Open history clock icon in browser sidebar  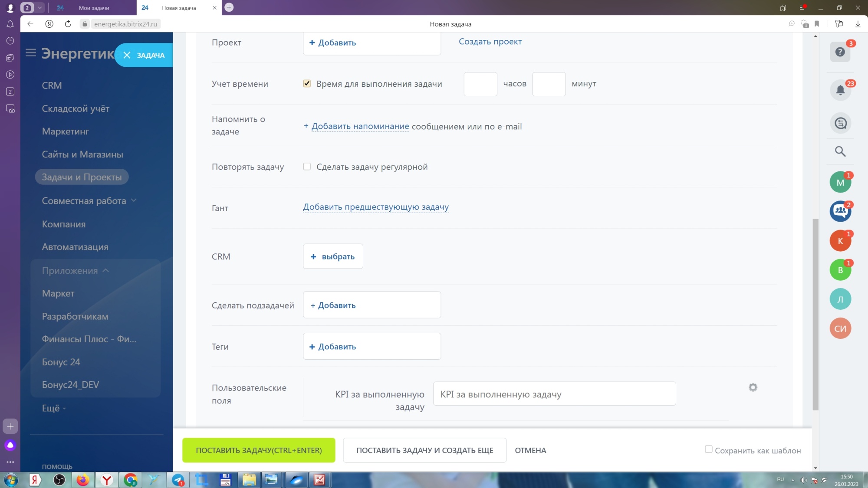click(10, 41)
